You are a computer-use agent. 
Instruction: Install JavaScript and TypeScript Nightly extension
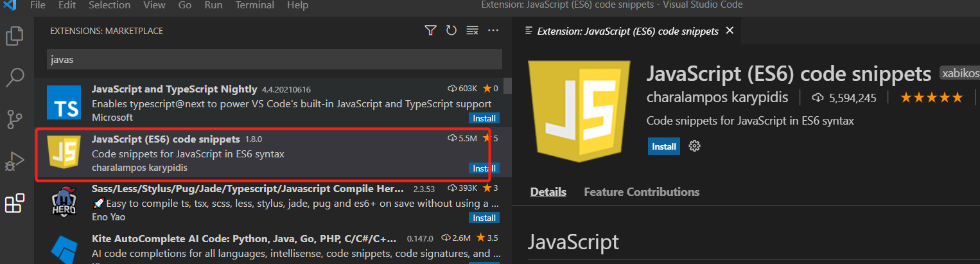484,118
